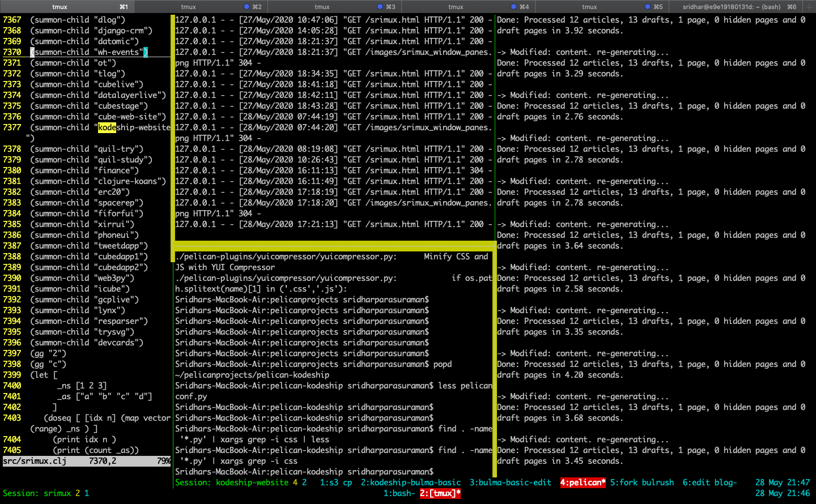
Task: Select tmux window 4:pelican in status bar
Action: [583, 482]
